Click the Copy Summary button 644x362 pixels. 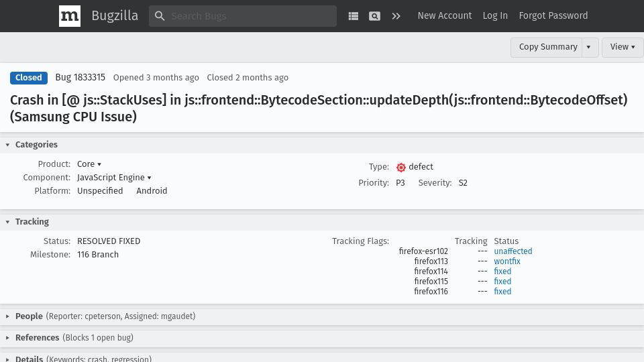(548, 47)
